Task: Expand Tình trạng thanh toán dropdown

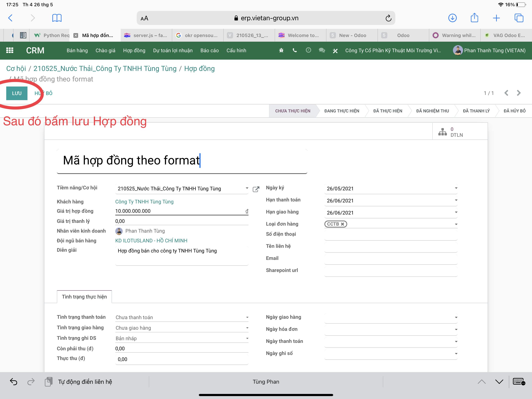Action: pos(248,317)
